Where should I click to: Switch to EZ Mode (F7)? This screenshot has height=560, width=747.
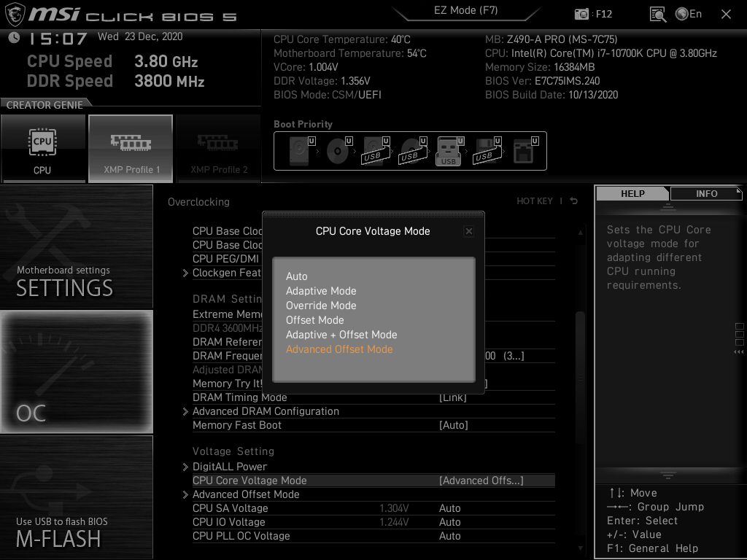tap(466, 10)
